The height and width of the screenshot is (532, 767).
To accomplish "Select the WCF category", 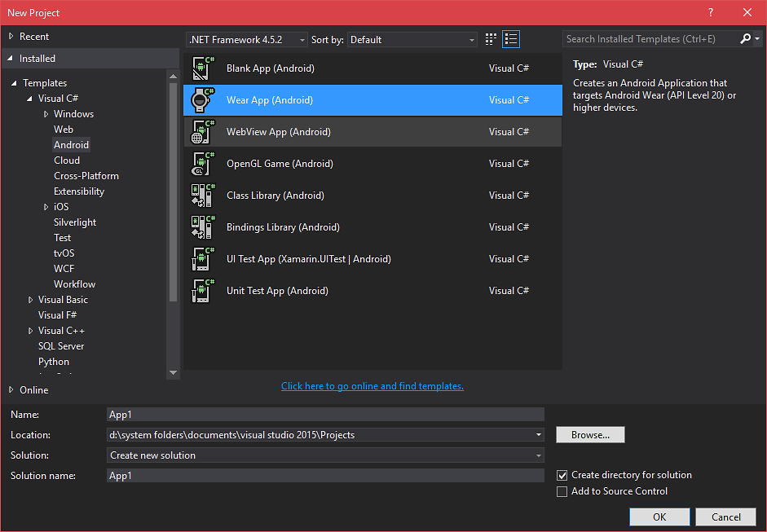I will [64, 269].
